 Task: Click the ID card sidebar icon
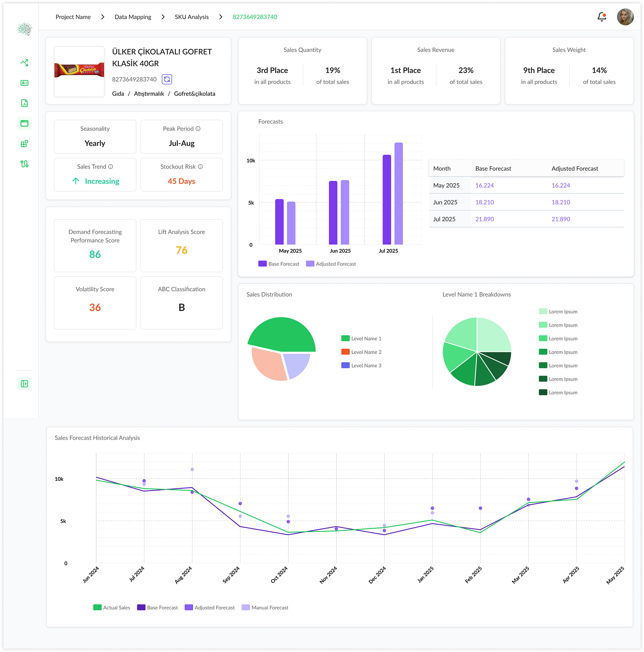[x=24, y=83]
